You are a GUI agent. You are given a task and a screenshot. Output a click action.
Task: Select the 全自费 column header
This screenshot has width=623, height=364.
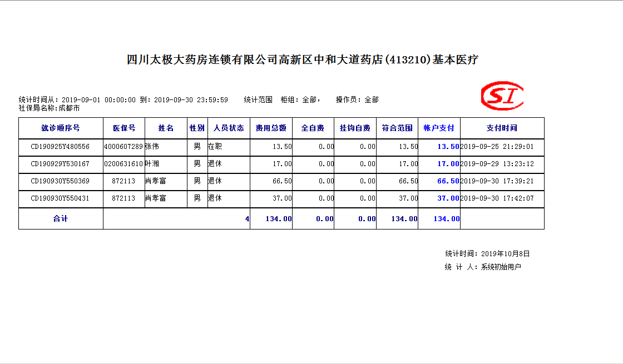[313, 128]
